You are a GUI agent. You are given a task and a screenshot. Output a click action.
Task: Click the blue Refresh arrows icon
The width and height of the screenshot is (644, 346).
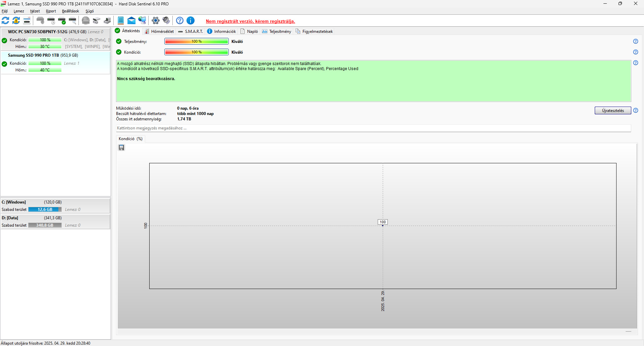5,20
